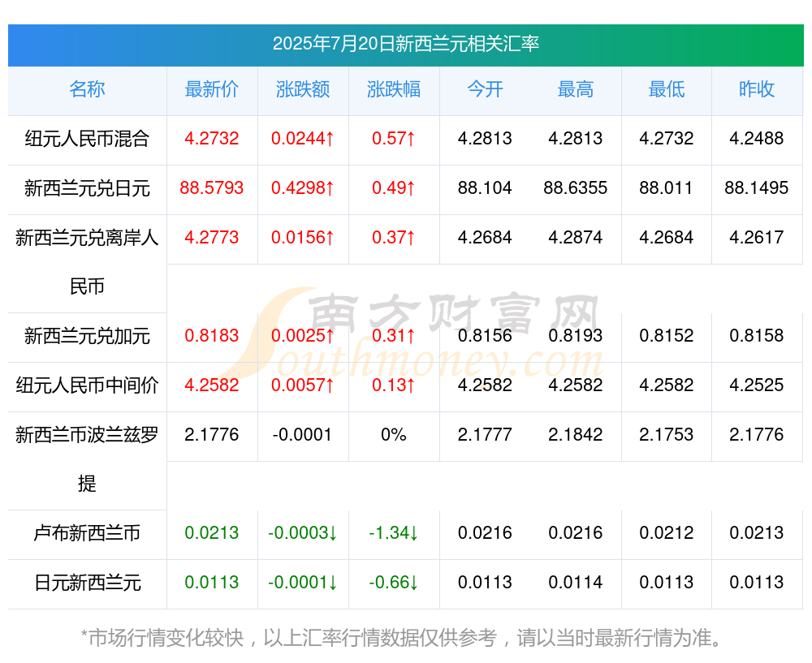Click change percent 0%
Screen dimensions: 812x663
click(394, 435)
